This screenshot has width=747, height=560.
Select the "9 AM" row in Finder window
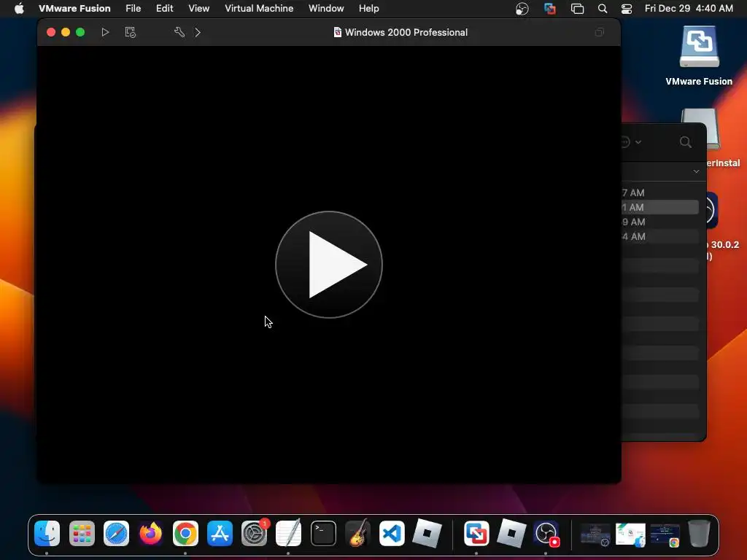point(659,222)
